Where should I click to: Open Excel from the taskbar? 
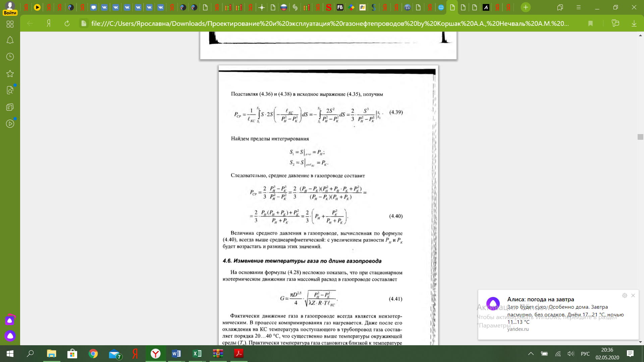pyautogui.click(x=197, y=354)
